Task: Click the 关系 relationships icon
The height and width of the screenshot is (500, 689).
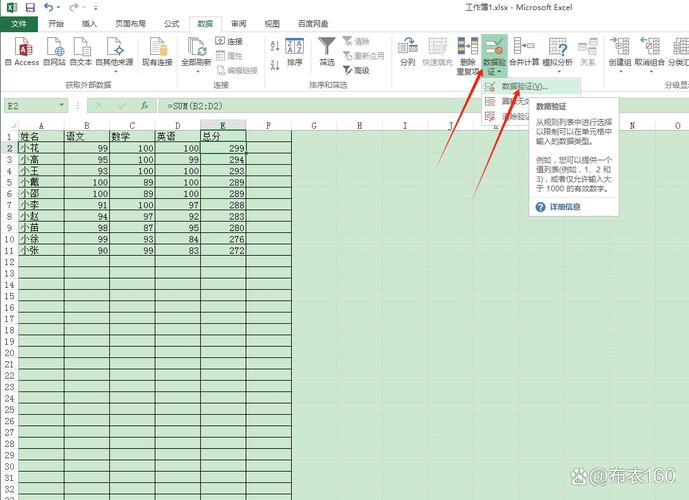Action: [x=587, y=52]
